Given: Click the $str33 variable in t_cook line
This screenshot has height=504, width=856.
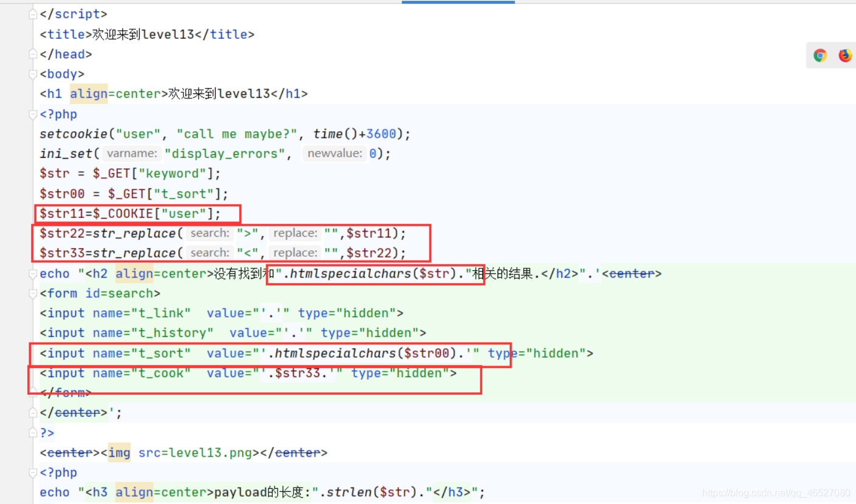Looking at the screenshot, I should pos(298,373).
